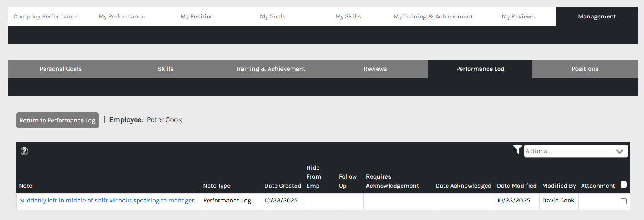Click the Hide From Emp column header
Image resolution: width=644 pixels, height=220 pixels.
tap(314, 176)
